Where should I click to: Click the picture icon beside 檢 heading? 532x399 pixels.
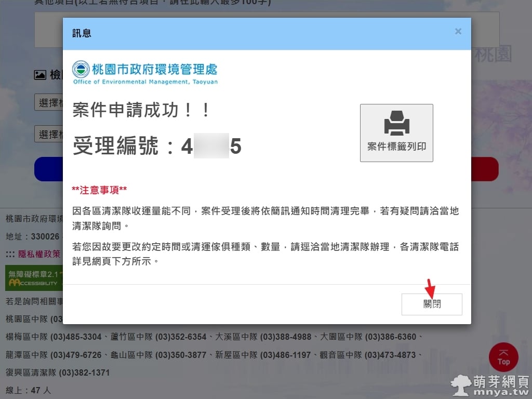[x=40, y=75]
